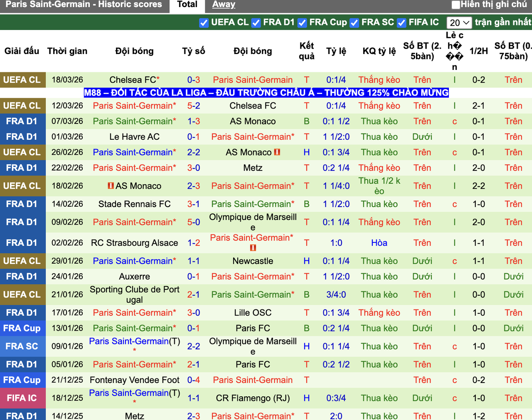
Task: Open the 1-3 score against AS Monaco
Action: point(194,121)
